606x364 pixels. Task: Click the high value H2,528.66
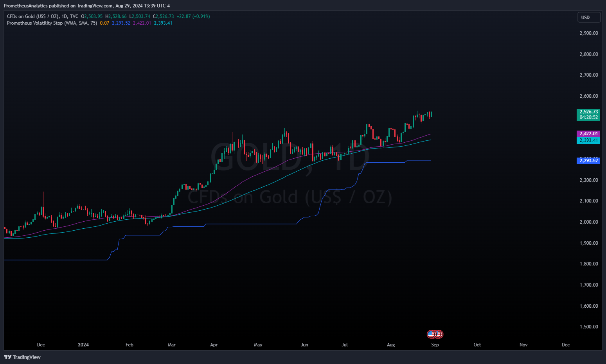(x=116, y=16)
